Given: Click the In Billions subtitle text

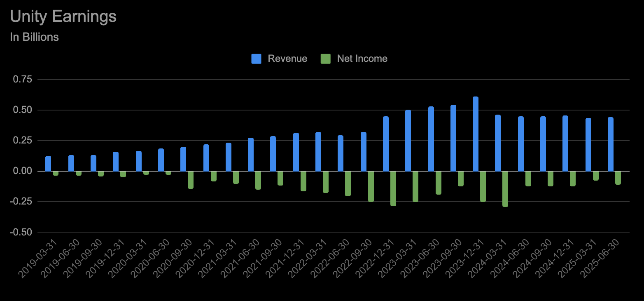Looking at the screenshot, I should 34,37.
